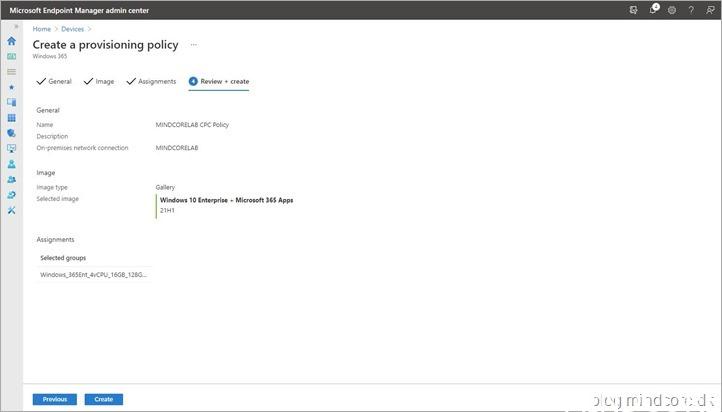This screenshot has height=412, width=722.
Task: Select the Windows_365Ent group entry
Action: point(94,274)
